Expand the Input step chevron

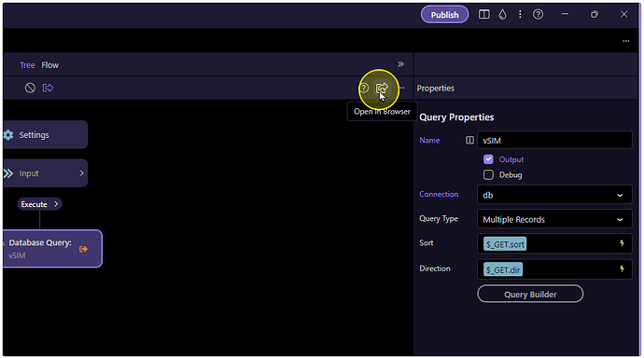[81, 173]
